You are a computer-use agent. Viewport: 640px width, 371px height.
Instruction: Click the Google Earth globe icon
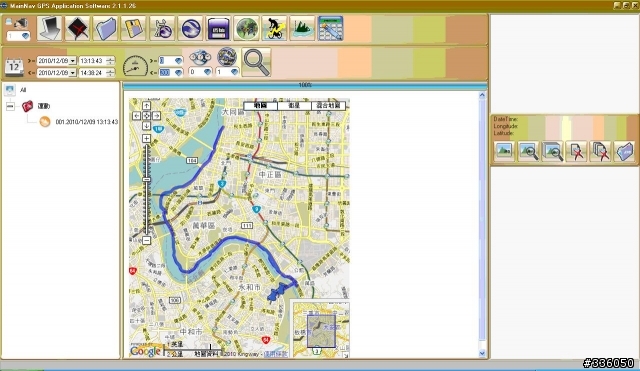coord(190,29)
